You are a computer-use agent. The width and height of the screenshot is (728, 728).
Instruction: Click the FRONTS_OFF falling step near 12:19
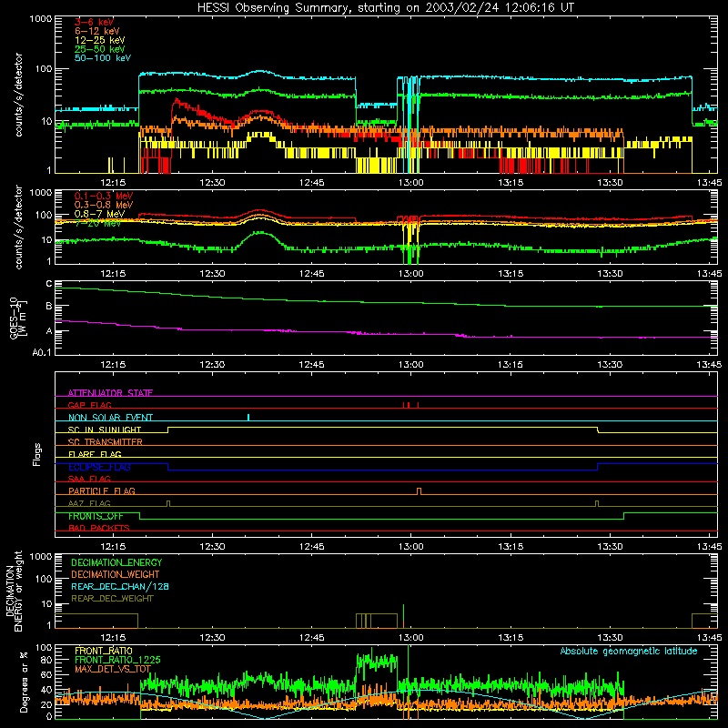click(140, 516)
